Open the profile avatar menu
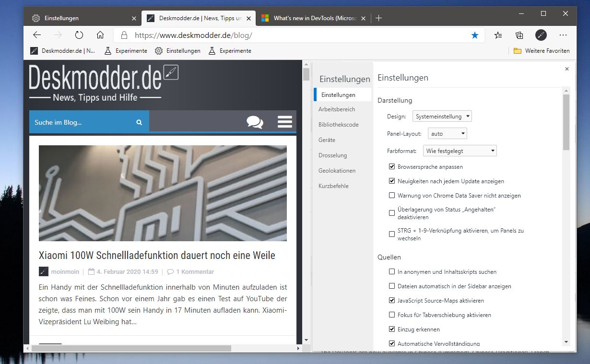Viewport: 590px width, 364px height. point(541,35)
